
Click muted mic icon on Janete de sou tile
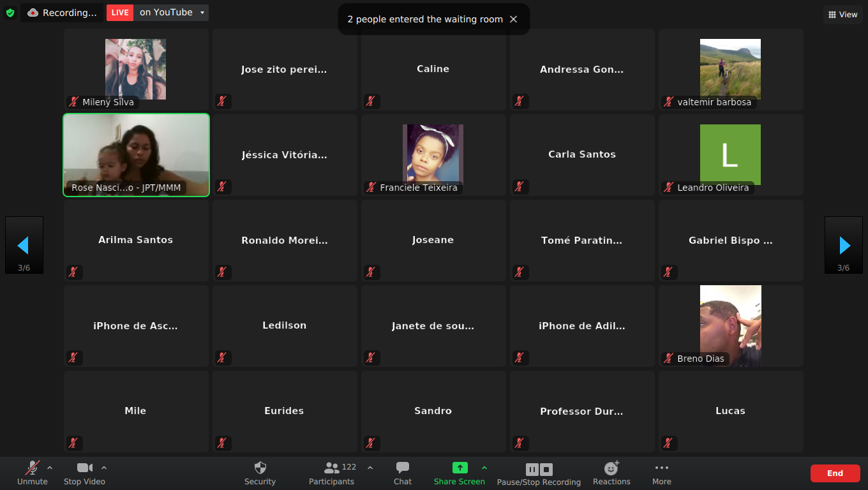(x=371, y=358)
